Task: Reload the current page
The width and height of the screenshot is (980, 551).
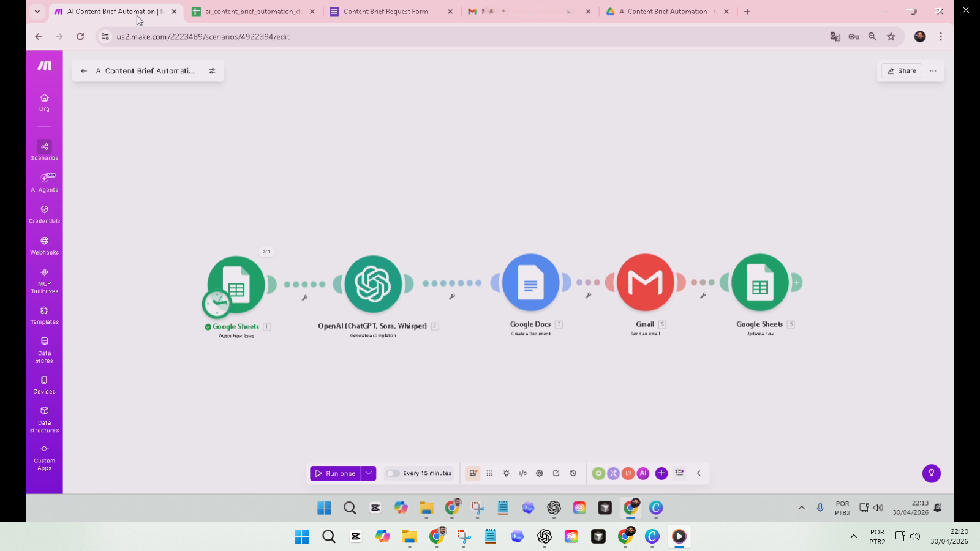Action: pyautogui.click(x=80, y=37)
